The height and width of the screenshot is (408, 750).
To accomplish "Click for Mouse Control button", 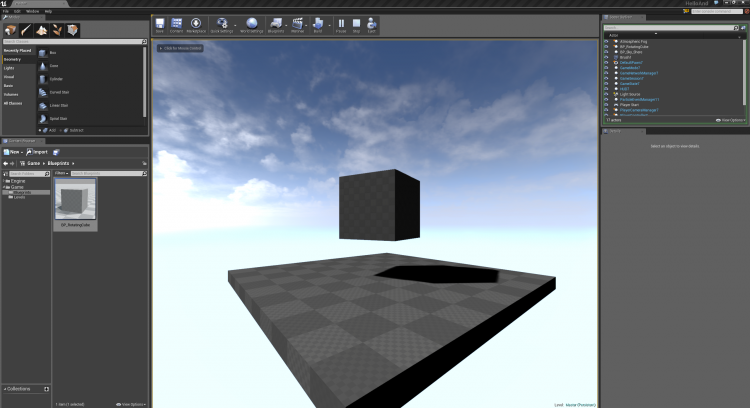I will click(x=180, y=48).
